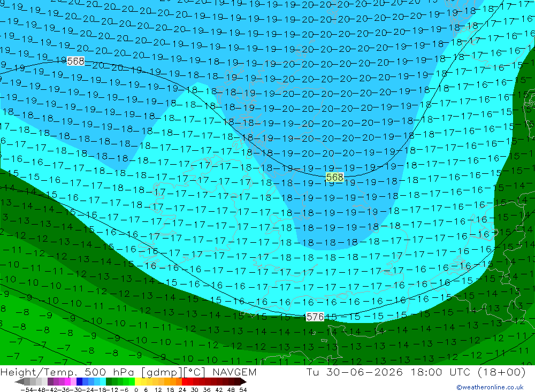Click the '-12' label on temperature legend
Image resolution: width=535 pixels, height=392 pixels.
pyautogui.click(x=112, y=390)
